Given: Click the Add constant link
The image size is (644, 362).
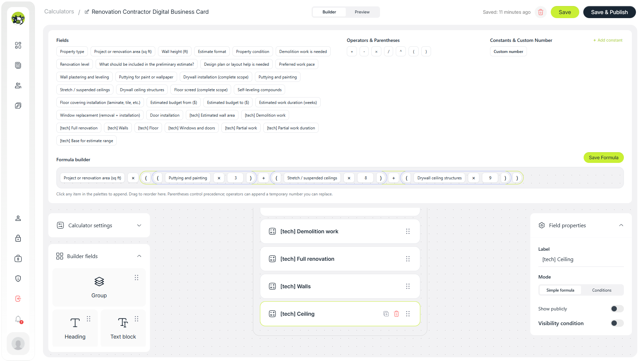Looking at the screenshot, I should (607, 40).
